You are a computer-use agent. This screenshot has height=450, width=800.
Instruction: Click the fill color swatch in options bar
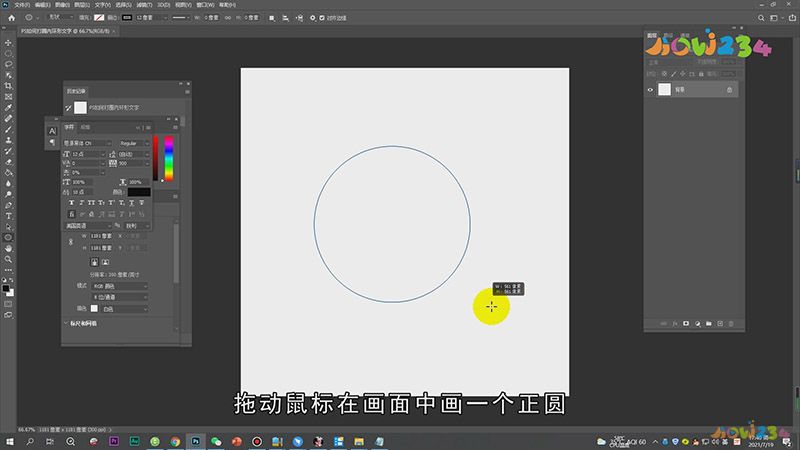[99, 18]
